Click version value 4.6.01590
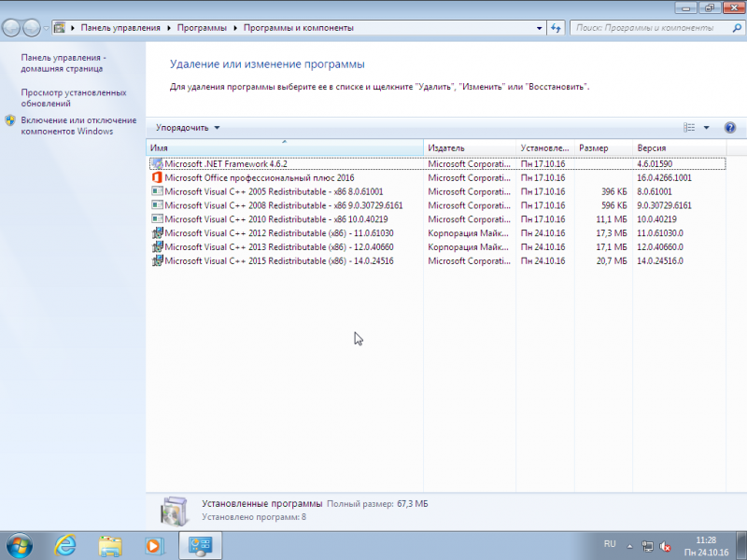 655,164
